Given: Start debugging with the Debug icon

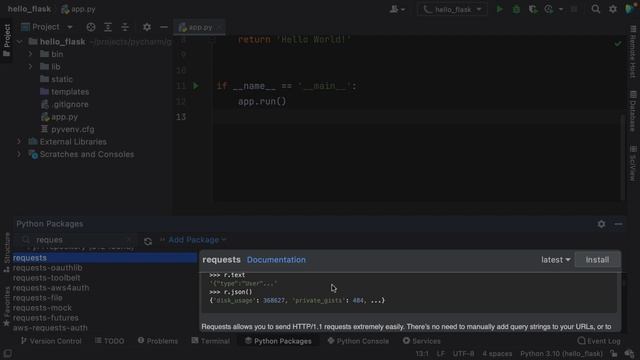Looking at the screenshot, I should [x=516, y=9].
